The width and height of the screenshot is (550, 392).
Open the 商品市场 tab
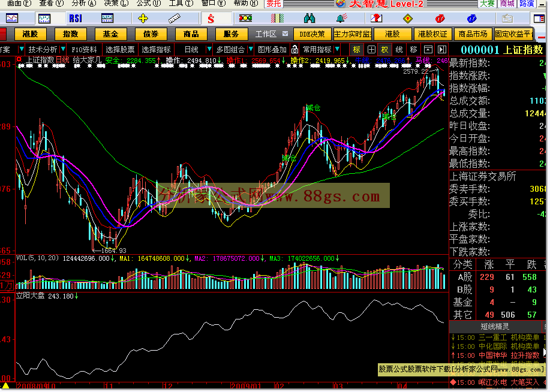(473, 34)
